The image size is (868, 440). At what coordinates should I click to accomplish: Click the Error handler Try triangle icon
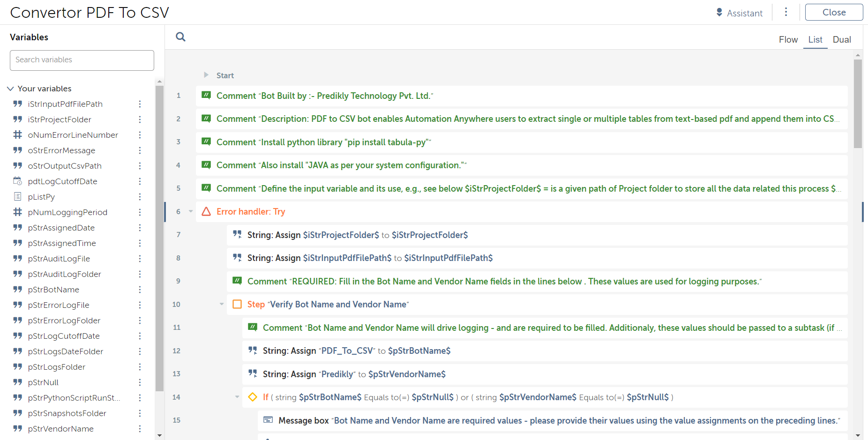[x=206, y=212]
